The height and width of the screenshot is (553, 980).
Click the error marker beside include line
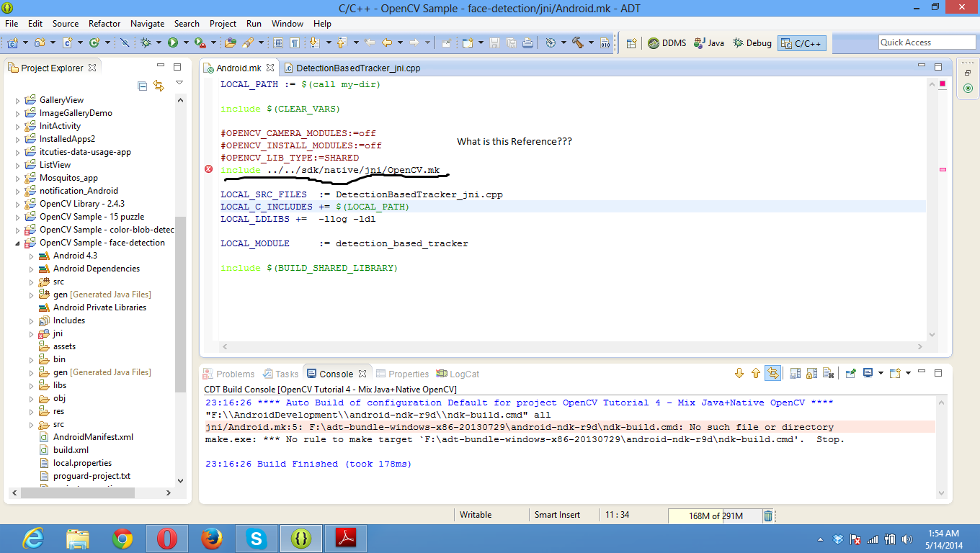click(x=209, y=169)
